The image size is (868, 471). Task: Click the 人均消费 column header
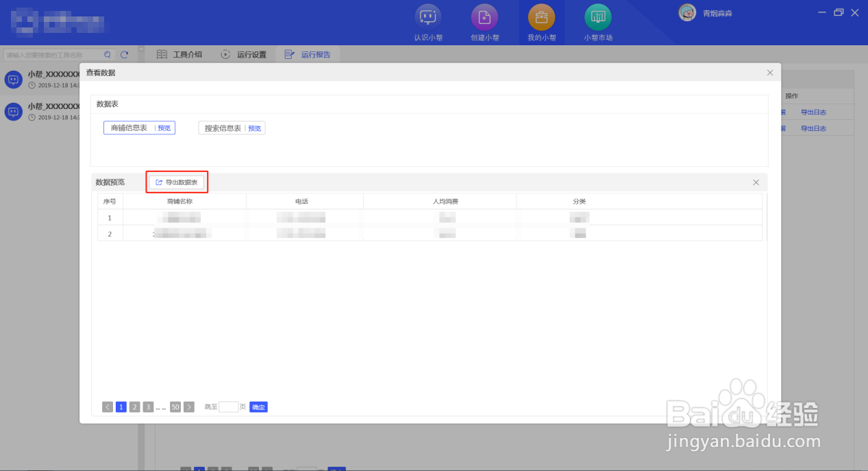tap(445, 202)
